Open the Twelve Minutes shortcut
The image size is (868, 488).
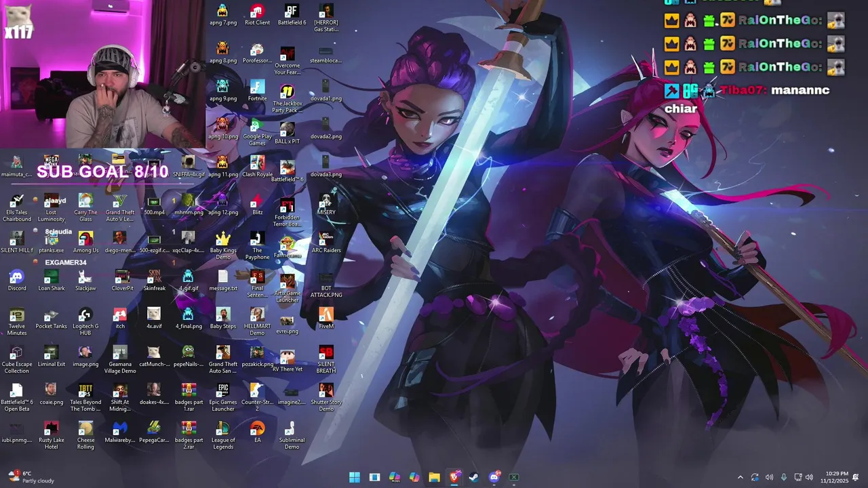point(17,322)
